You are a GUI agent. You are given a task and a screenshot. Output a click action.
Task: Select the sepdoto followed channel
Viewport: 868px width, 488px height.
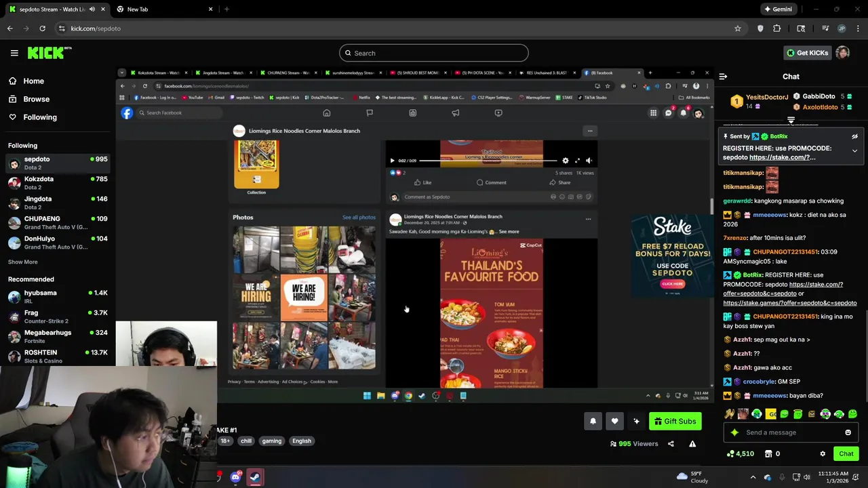tap(58, 163)
